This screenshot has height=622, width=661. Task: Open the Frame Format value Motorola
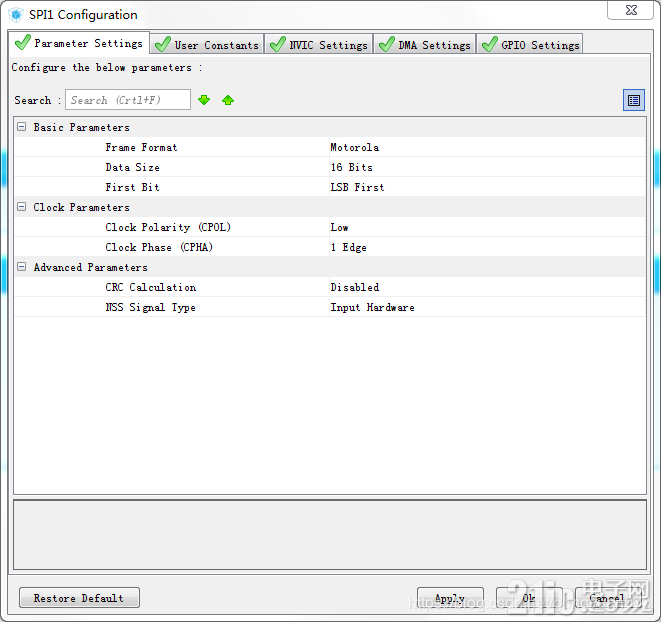487,147
